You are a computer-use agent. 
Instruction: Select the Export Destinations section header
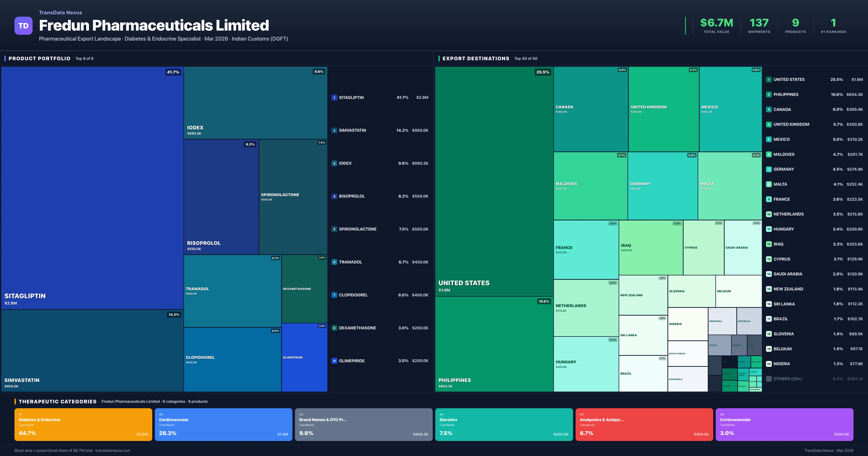coord(475,59)
